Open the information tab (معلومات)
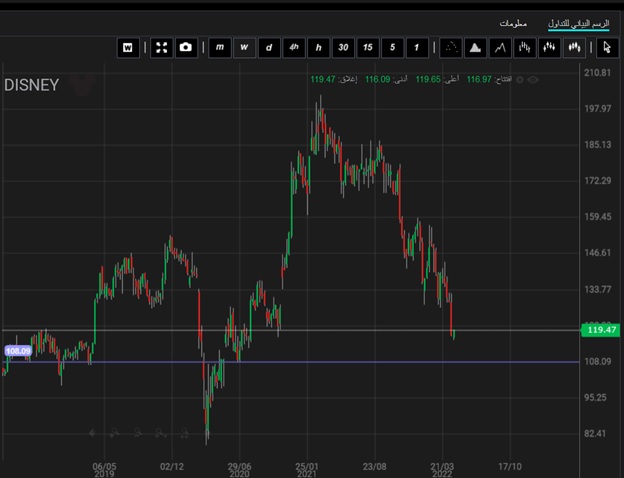 (513, 23)
